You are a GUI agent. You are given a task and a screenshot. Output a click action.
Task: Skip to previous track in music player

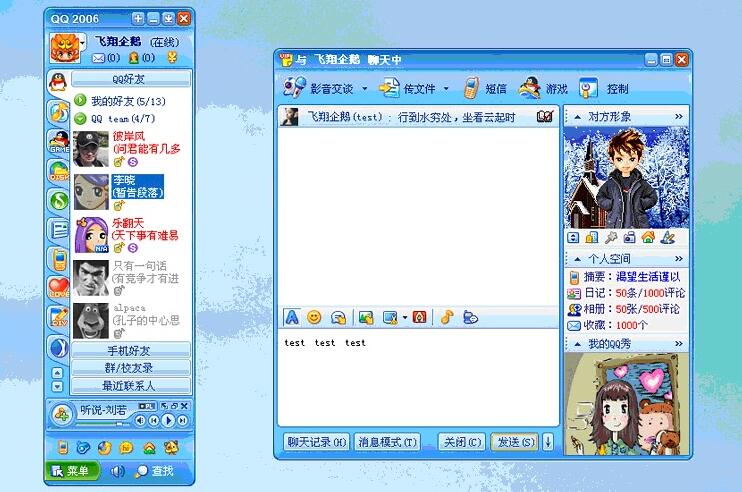(153, 420)
